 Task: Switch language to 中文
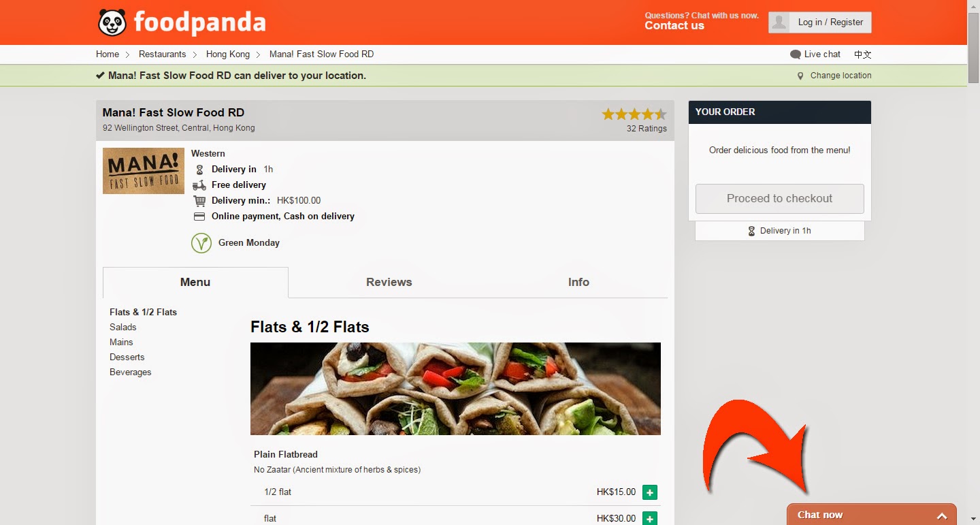click(863, 54)
